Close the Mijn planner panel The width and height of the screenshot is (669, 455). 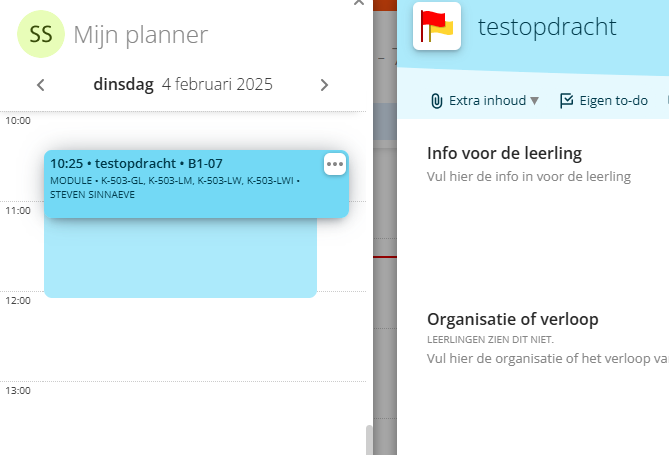pyautogui.click(x=359, y=3)
